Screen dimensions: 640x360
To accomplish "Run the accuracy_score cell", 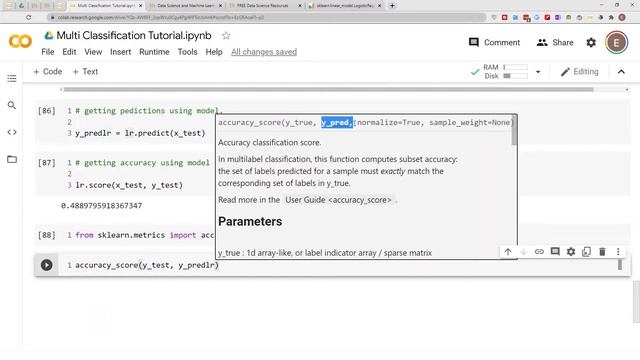I will (47, 265).
